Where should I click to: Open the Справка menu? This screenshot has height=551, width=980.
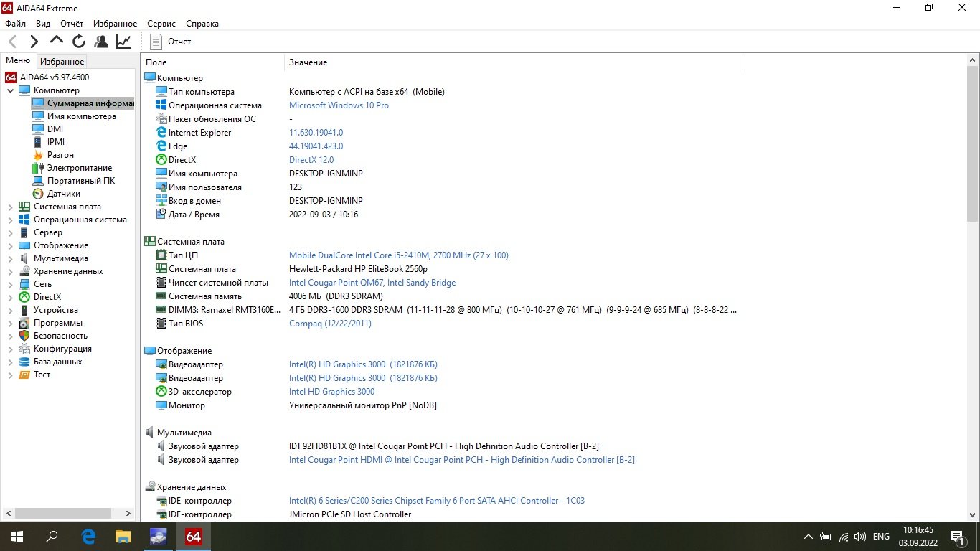tap(202, 24)
